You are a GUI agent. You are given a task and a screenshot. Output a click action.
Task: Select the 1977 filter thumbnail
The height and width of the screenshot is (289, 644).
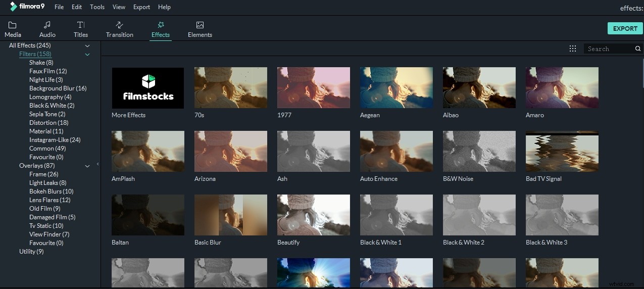pyautogui.click(x=314, y=88)
